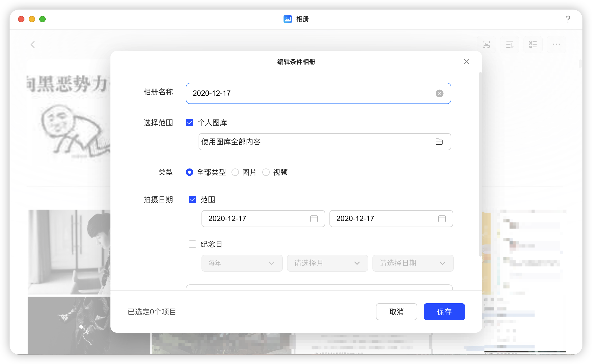Uncheck the 个人图库 checkbox
The width and height of the screenshot is (592, 364).
[190, 123]
